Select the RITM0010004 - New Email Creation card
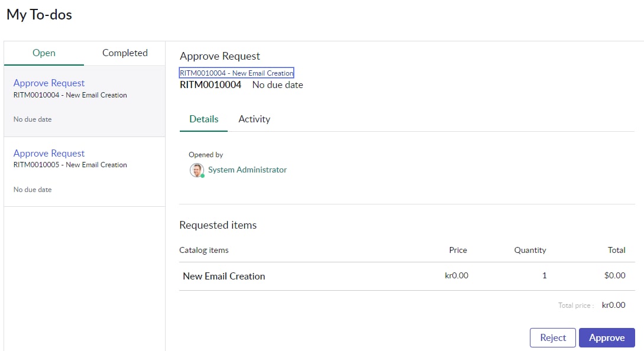 point(85,102)
